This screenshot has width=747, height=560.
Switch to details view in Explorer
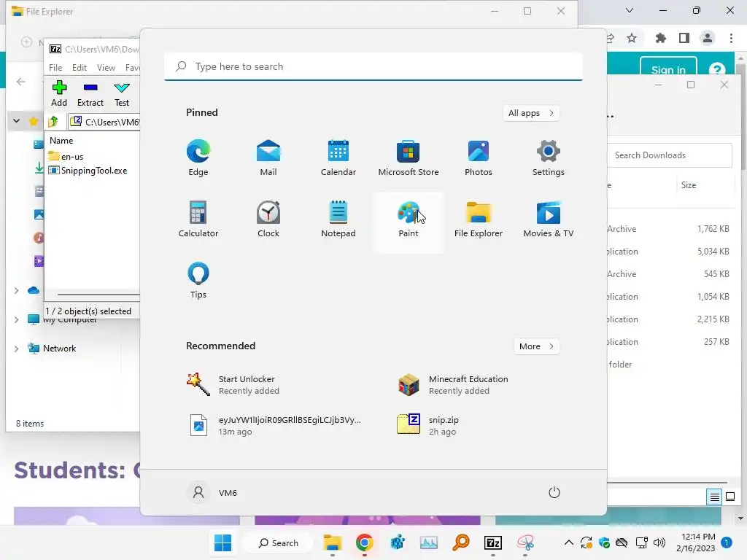[715, 497]
